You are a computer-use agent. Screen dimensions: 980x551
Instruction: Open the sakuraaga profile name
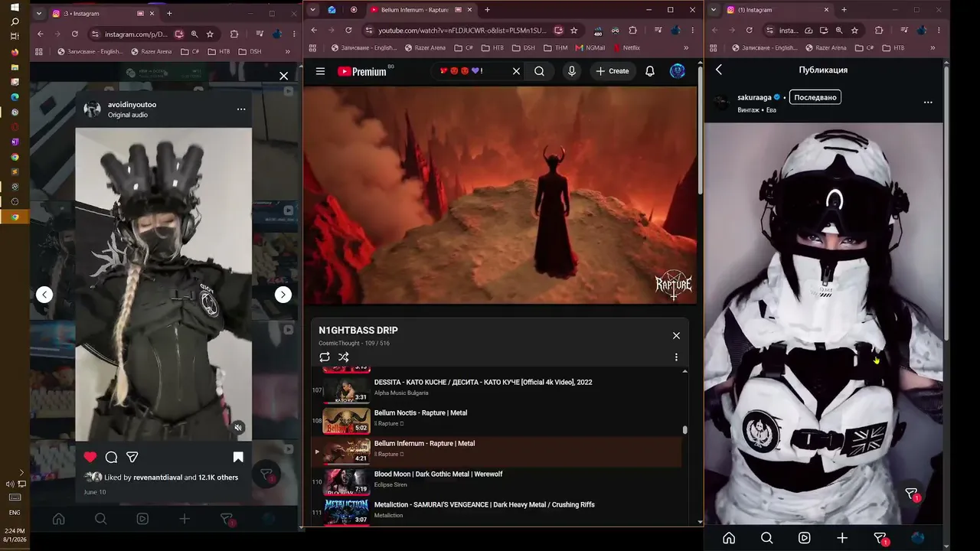pyautogui.click(x=754, y=97)
